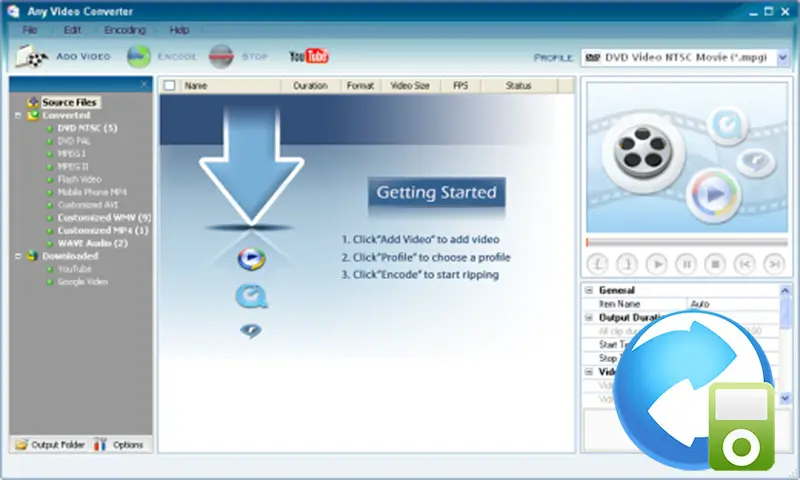Jump to previous frame in preview

(744, 264)
